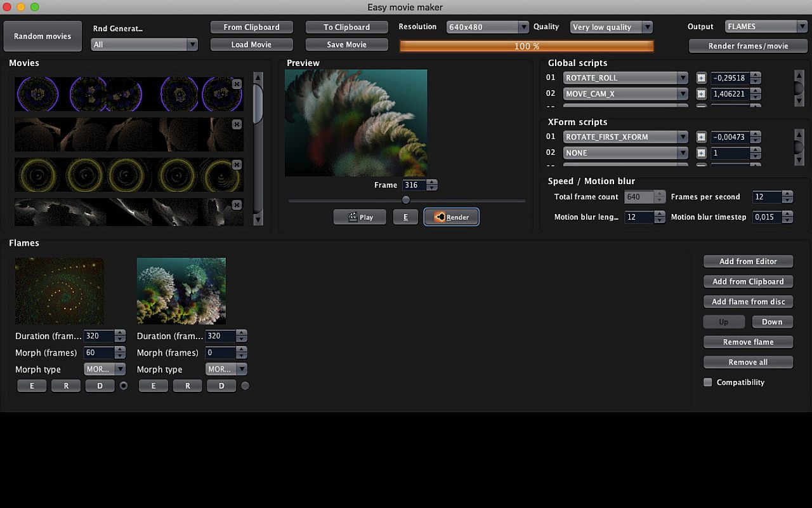812x508 pixels.
Task: Enable the Compatibility checkbox
Action: pyautogui.click(x=708, y=382)
